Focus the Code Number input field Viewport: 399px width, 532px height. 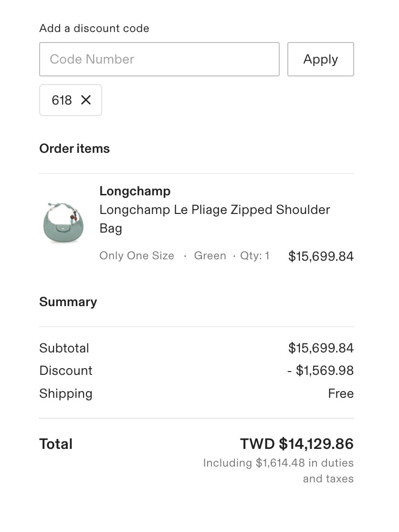[x=159, y=59]
